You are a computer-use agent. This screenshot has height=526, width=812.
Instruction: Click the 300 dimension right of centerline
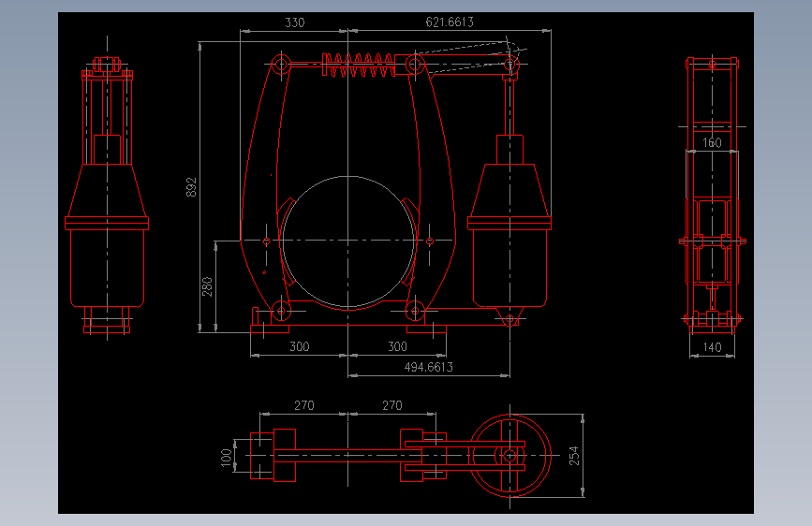pos(397,346)
